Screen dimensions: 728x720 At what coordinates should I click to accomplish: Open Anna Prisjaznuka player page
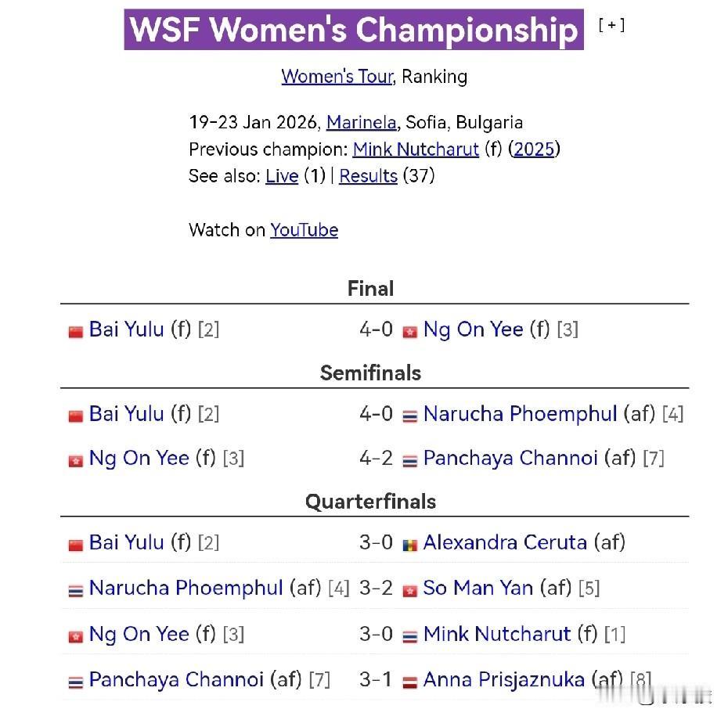[x=504, y=679]
